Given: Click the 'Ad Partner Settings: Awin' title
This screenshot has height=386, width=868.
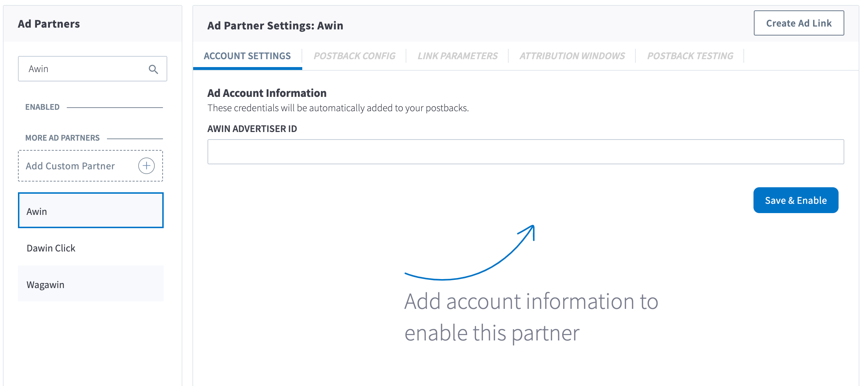Looking at the screenshot, I should pos(275,25).
